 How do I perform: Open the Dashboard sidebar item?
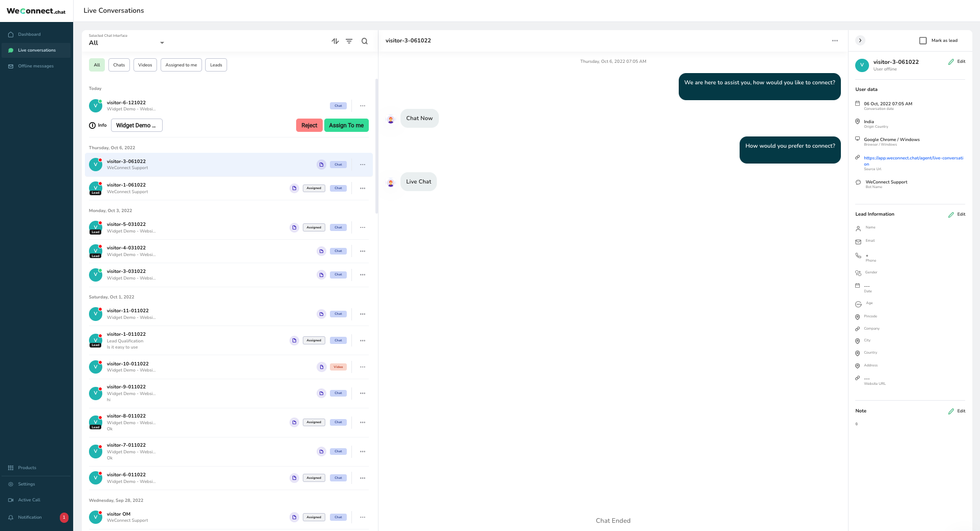[36, 34]
